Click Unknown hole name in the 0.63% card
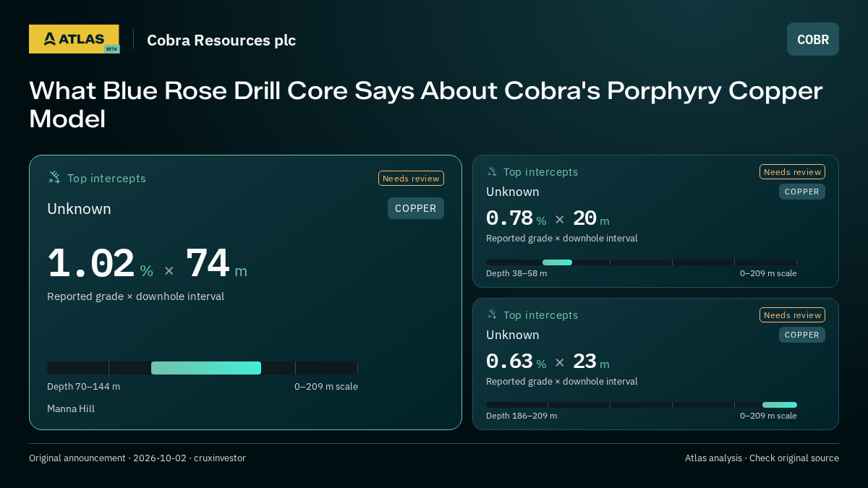The height and width of the screenshot is (488, 868). [x=513, y=335]
